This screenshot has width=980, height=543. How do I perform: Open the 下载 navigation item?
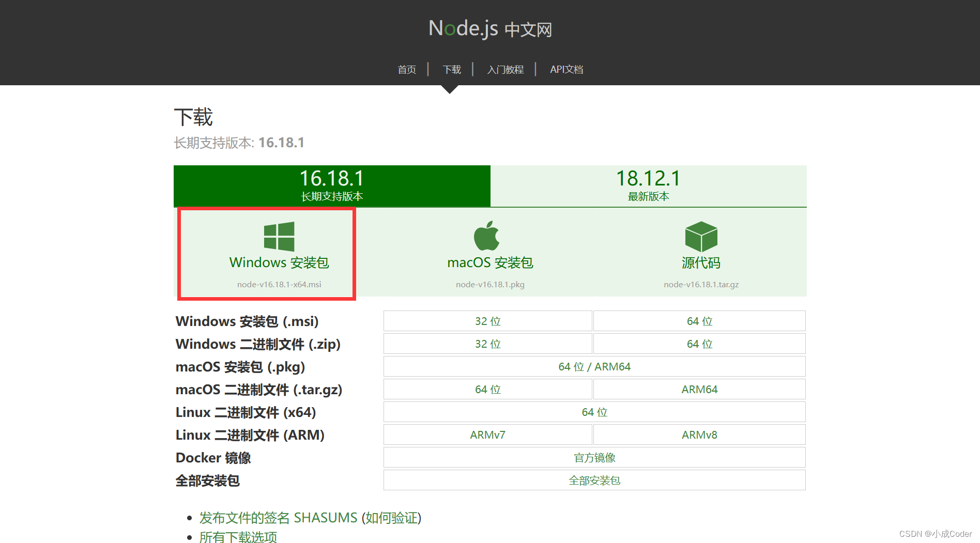[x=452, y=69]
